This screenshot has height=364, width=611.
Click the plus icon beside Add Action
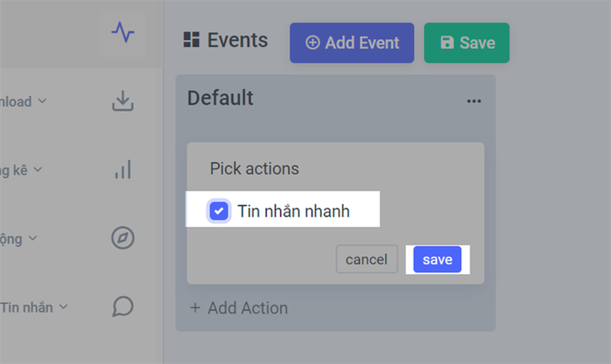coord(195,308)
